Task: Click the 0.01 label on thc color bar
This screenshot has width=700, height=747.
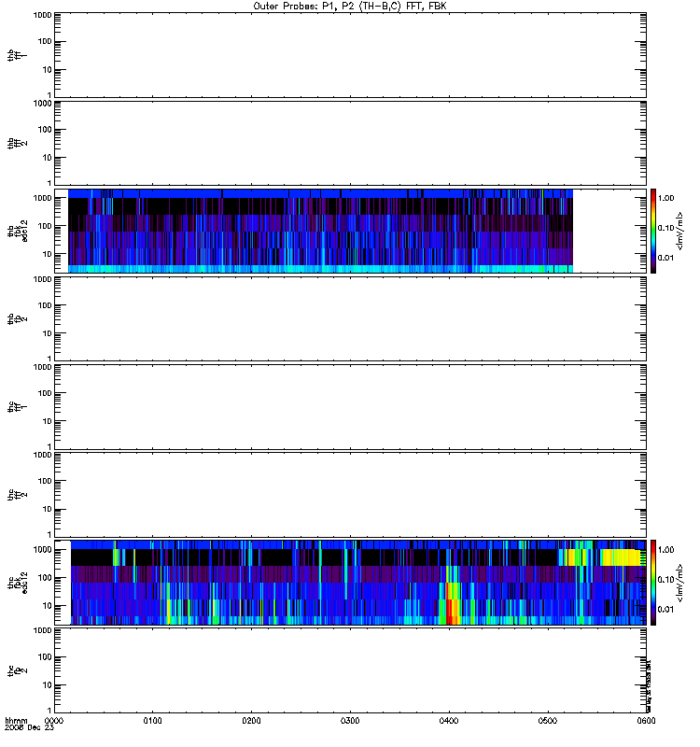Action: coord(665,610)
